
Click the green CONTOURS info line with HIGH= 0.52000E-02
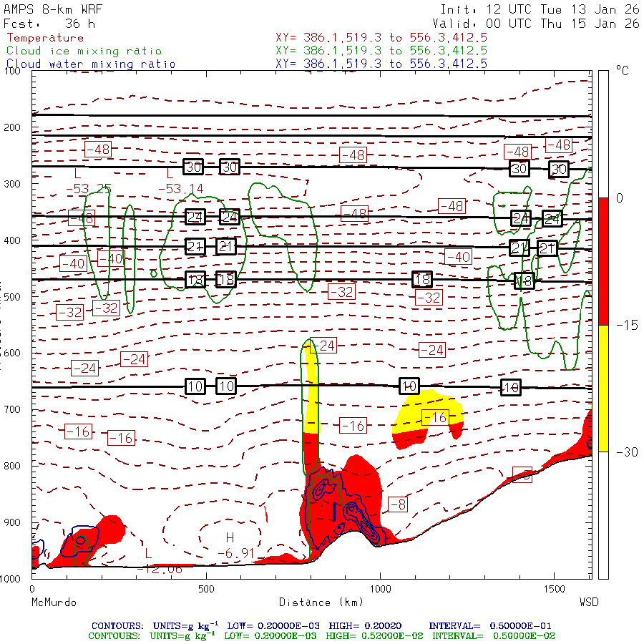(x=321, y=636)
